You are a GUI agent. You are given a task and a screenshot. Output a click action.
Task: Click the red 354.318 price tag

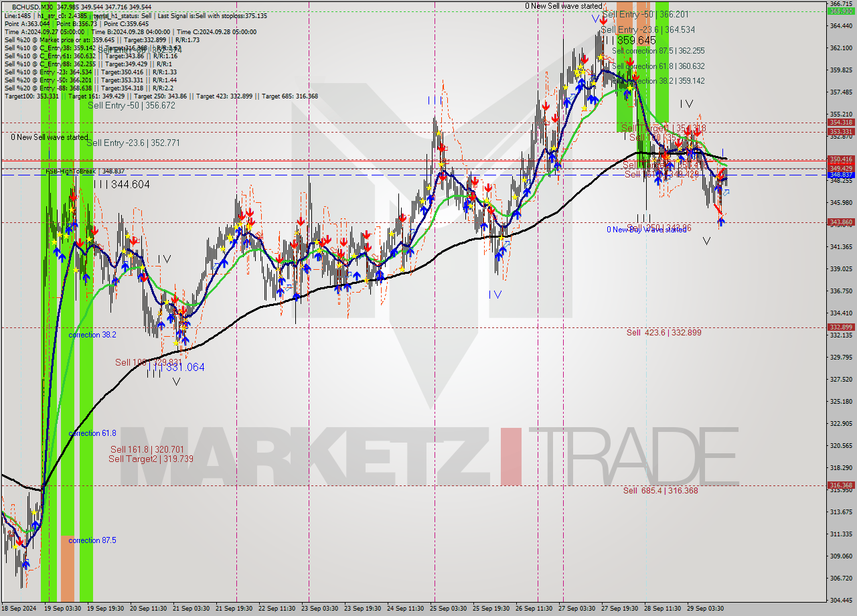tap(842, 123)
